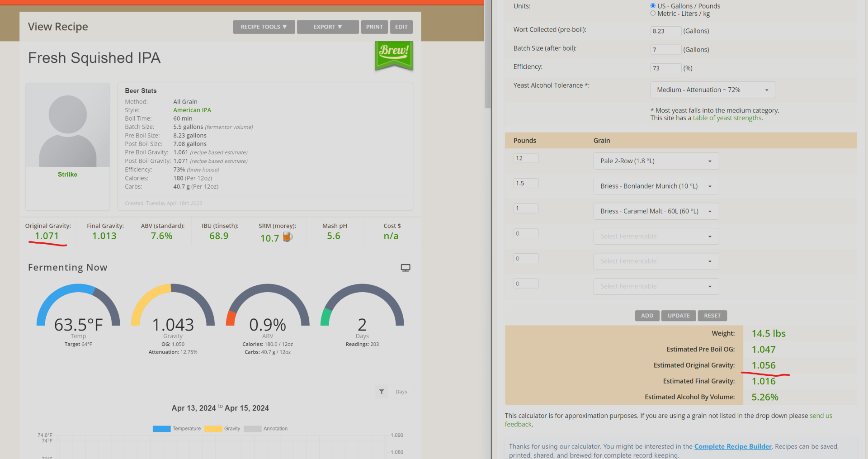Click the monitor display icon
The width and height of the screenshot is (868, 459).
tap(406, 268)
